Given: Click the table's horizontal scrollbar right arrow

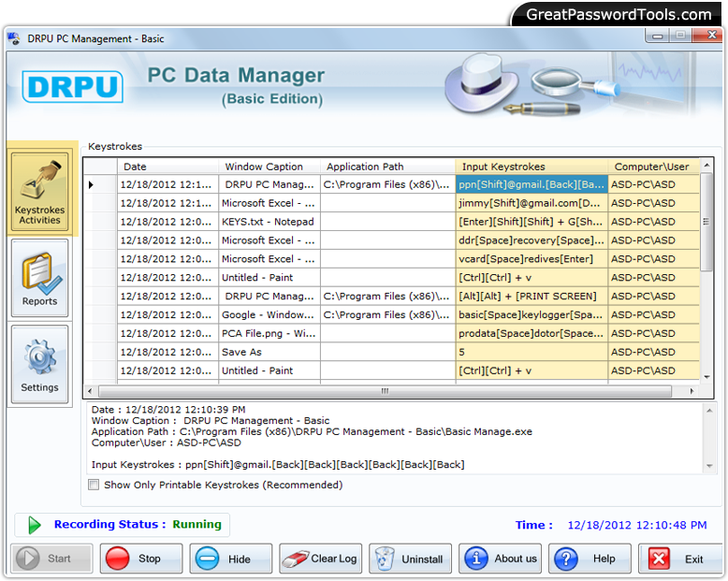Looking at the screenshot, I should (692, 391).
